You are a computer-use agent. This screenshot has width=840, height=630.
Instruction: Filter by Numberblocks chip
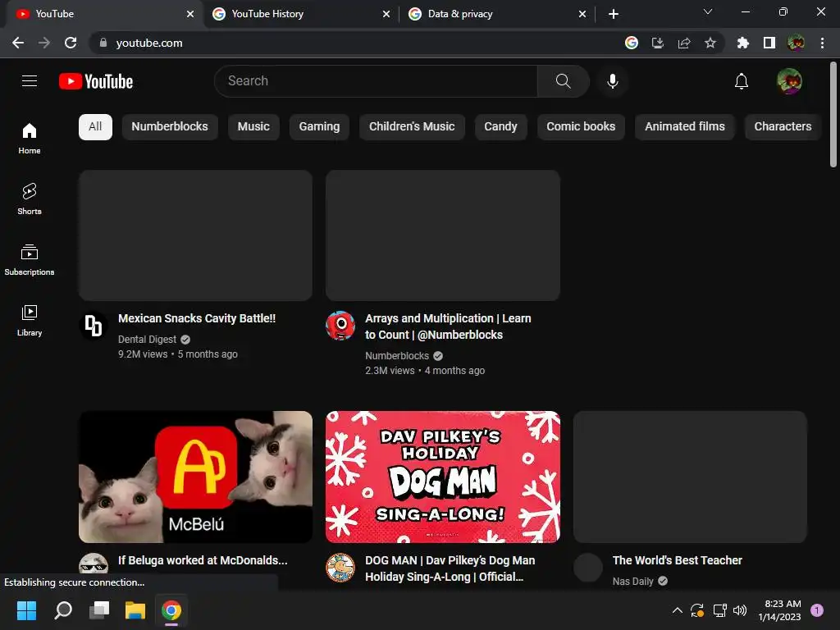[170, 127]
